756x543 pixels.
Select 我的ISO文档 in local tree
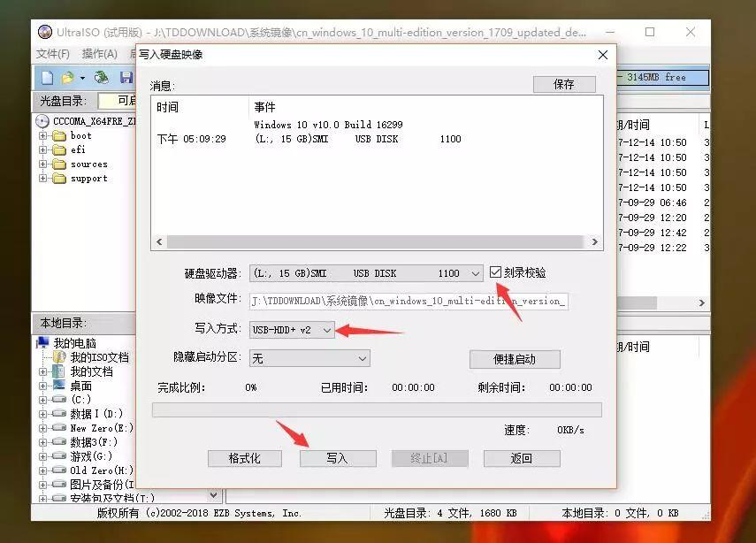click(x=100, y=357)
